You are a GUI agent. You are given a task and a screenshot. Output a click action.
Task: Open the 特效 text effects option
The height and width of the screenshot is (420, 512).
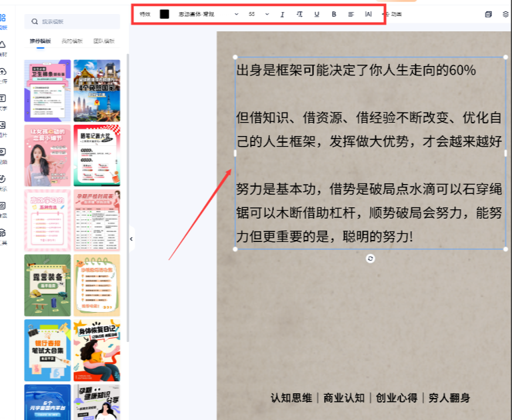pos(145,14)
